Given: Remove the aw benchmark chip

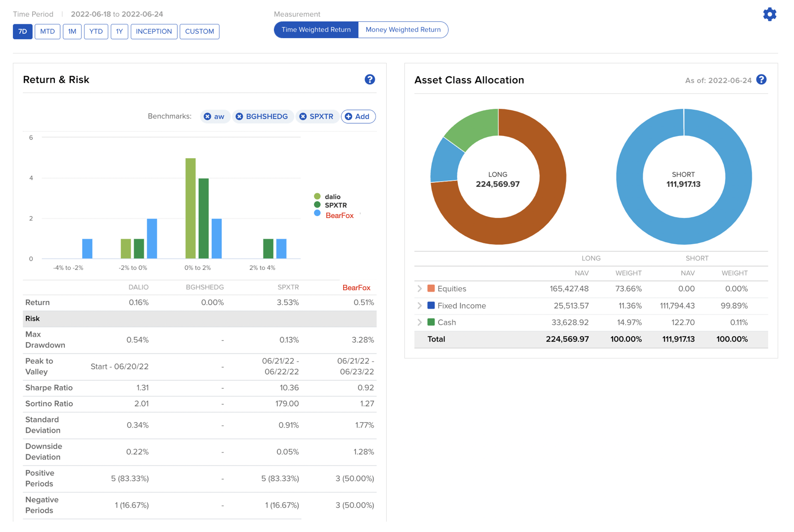Looking at the screenshot, I should click(x=208, y=117).
